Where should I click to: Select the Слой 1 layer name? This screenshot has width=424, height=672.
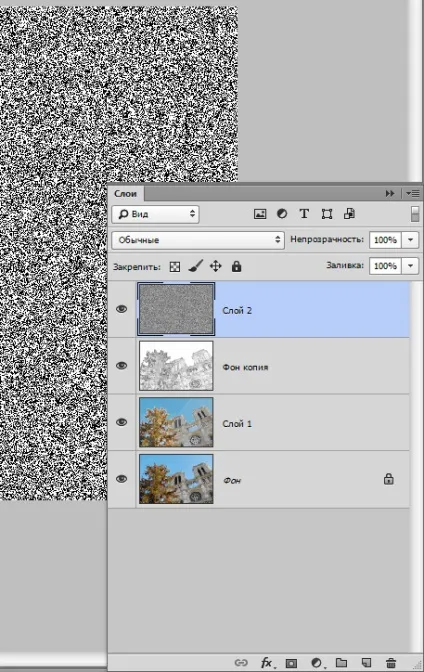237,424
